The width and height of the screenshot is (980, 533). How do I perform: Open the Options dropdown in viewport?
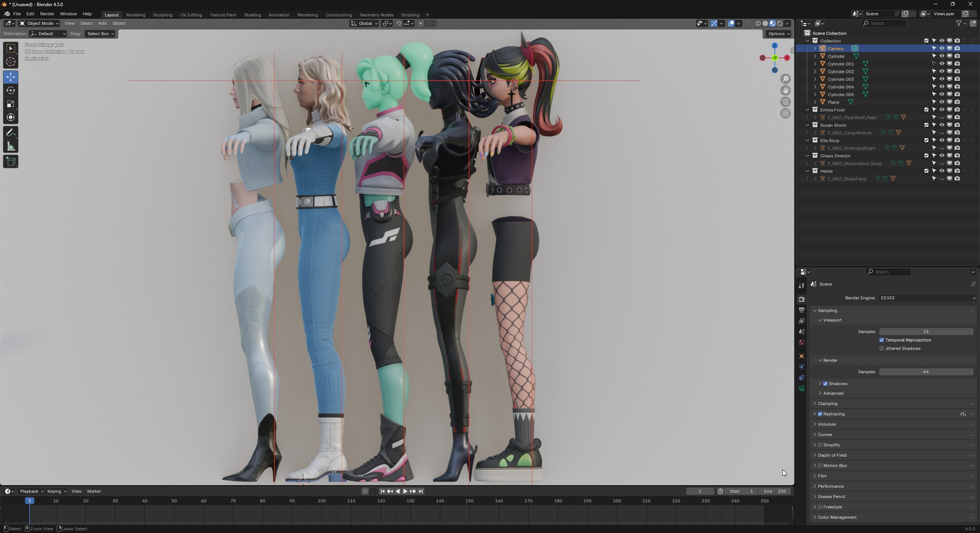click(779, 34)
